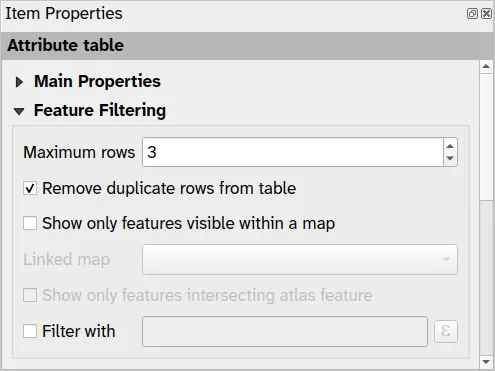Click scrollbar up arrow
Image resolution: width=495 pixels, height=371 pixels.
486,67
